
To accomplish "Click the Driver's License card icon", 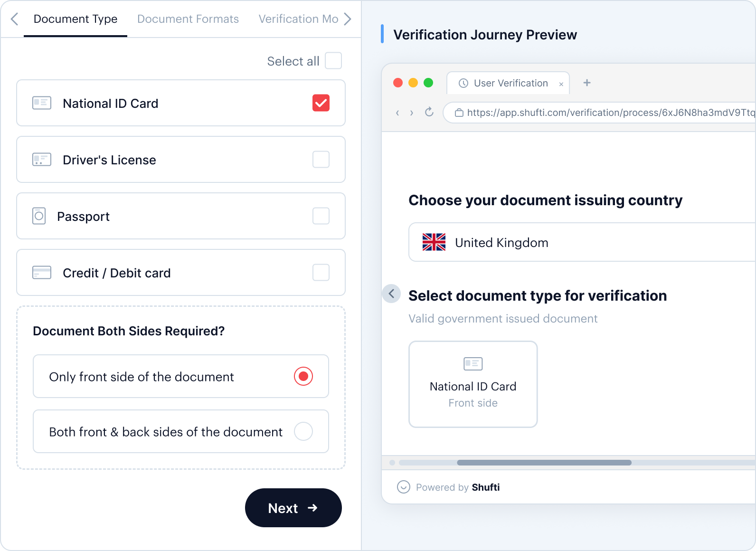I will (x=42, y=160).
